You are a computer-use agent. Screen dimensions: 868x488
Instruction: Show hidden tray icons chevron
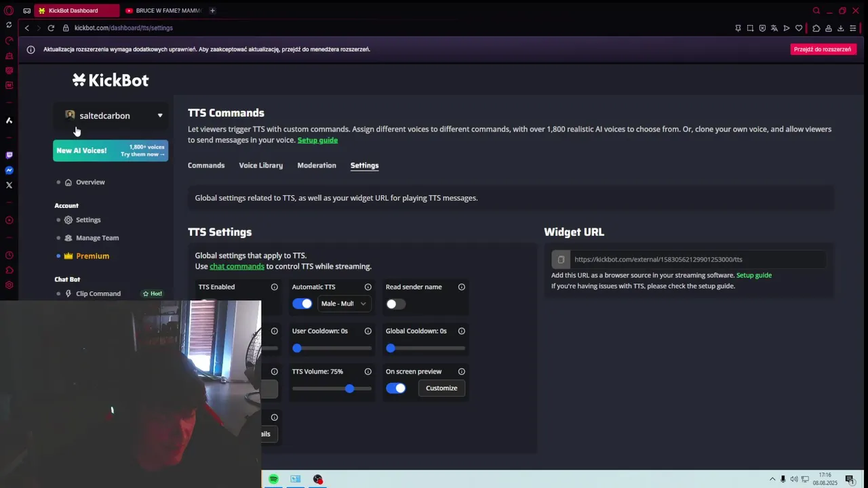coord(772,479)
